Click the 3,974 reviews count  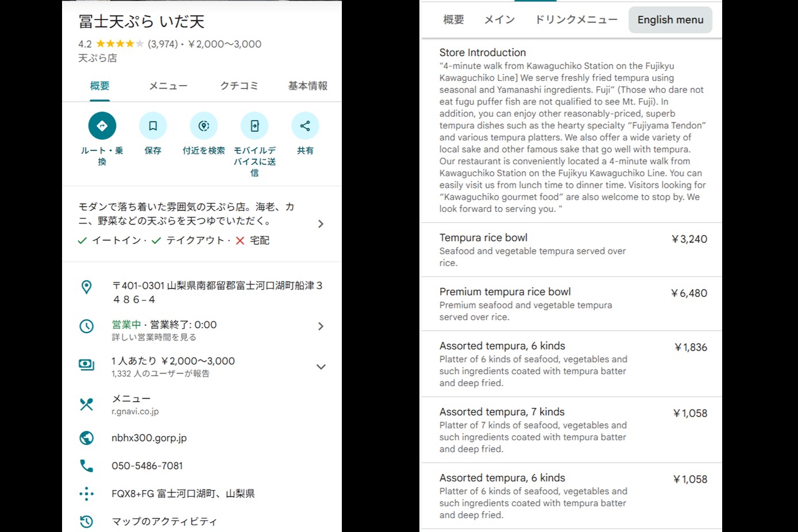tap(163, 44)
